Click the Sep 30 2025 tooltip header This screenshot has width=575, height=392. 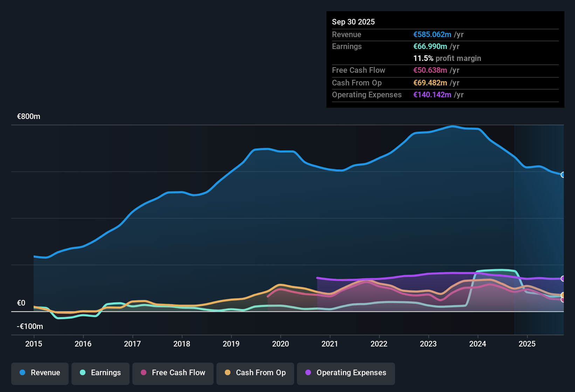click(353, 22)
